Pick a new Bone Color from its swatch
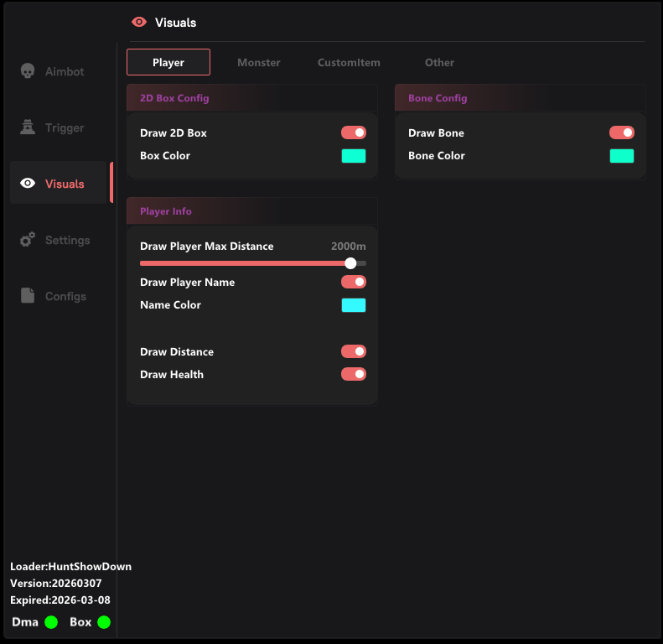The height and width of the screenshot is (644, 663). click(x=621, y=156)
